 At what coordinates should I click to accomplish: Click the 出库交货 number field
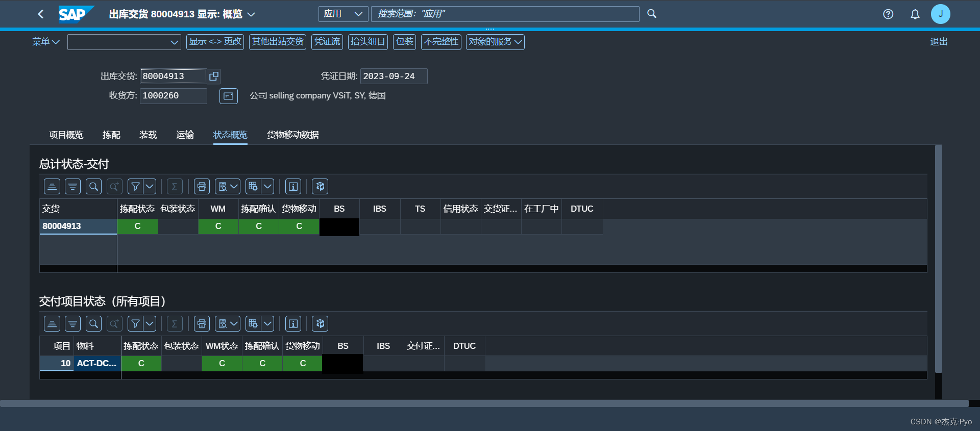(x=174, y=76)
